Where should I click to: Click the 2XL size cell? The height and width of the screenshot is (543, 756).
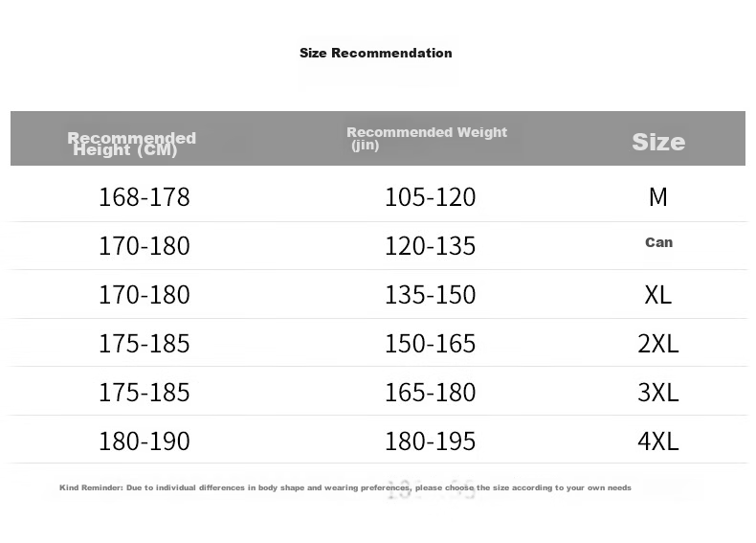(658, 343)
